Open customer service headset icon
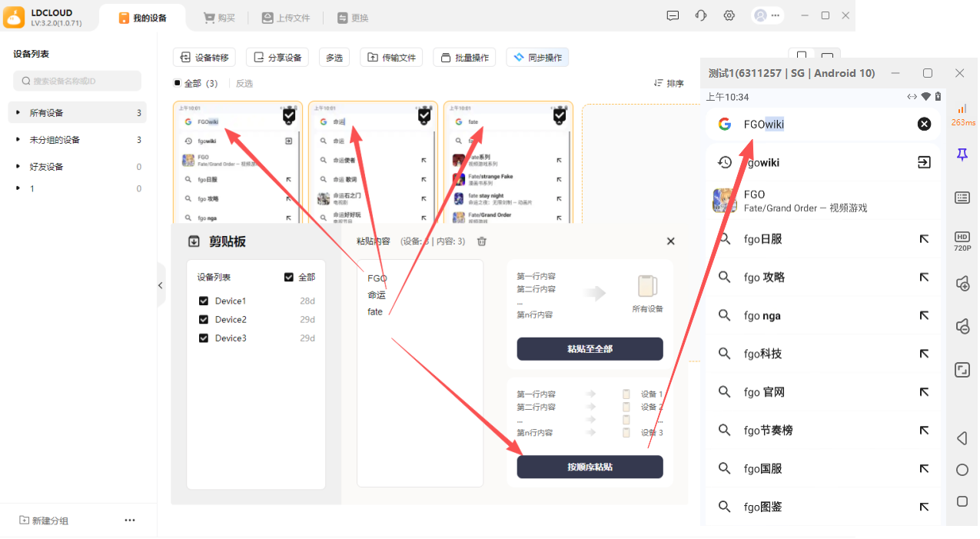 [x=700, y=16]
